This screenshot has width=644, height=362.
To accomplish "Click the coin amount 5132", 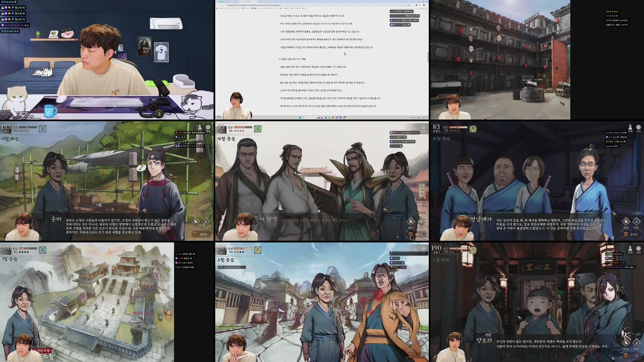I will [x=634, y=234].
